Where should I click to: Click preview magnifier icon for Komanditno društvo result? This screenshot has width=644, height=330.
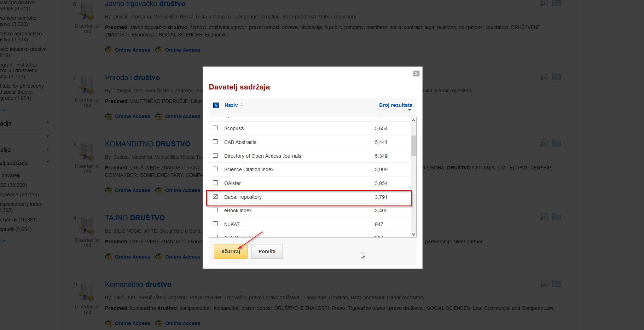click(544, 283)
